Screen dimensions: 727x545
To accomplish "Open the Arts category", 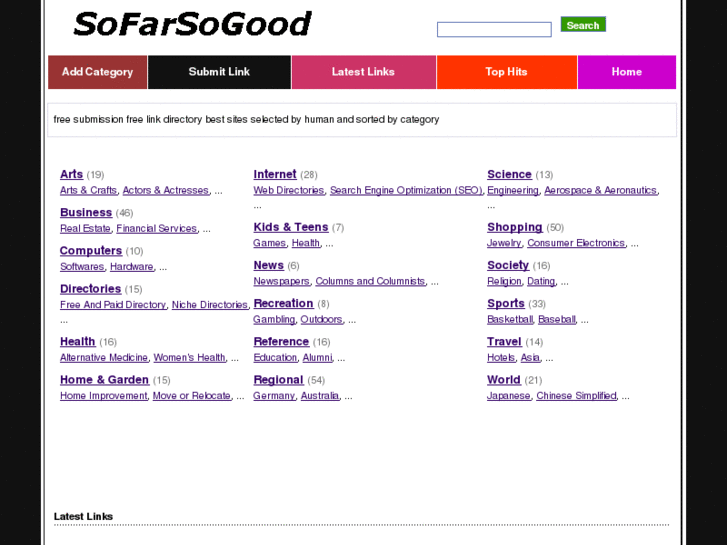I will pos(71,174).
